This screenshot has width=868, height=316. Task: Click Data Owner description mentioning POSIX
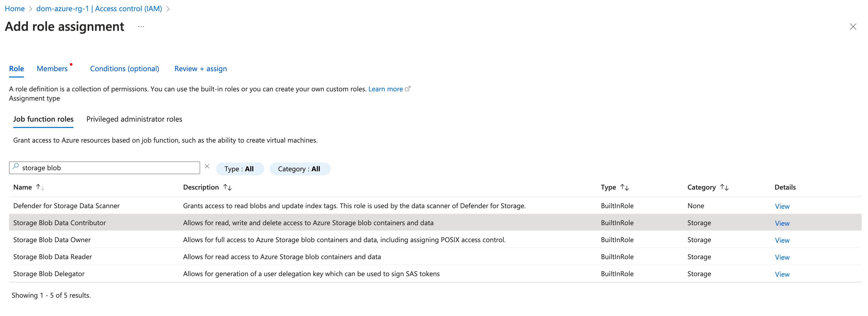pos(344,240)
